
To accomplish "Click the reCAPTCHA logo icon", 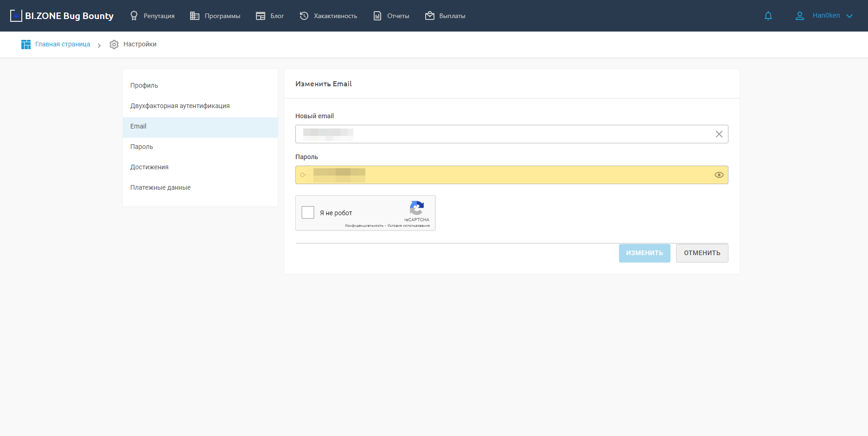I will [416, 208].
